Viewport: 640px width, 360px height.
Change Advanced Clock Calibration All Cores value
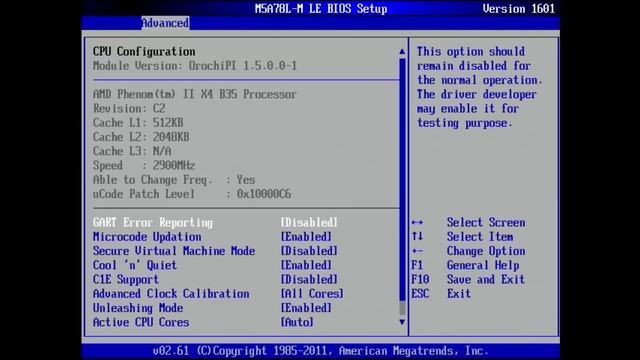pyautogui.click(x=312, y=294)
